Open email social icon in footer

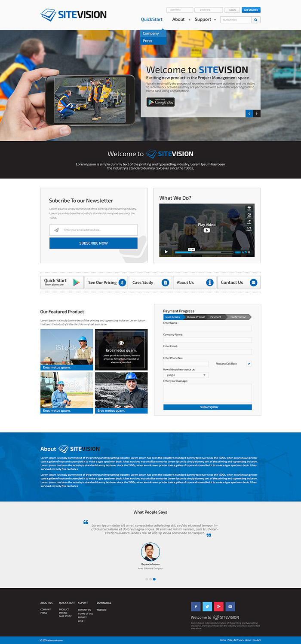click(230, 607)
